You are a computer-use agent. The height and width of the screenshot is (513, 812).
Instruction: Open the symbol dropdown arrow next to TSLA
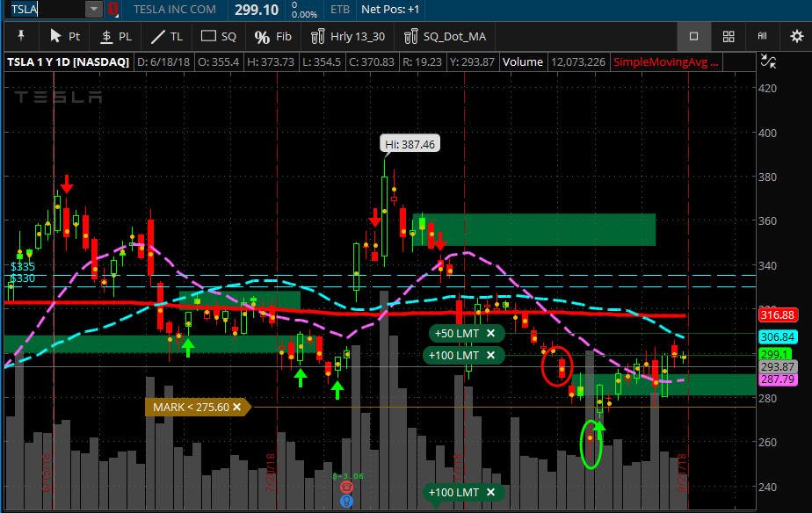[x=94, y=10]
